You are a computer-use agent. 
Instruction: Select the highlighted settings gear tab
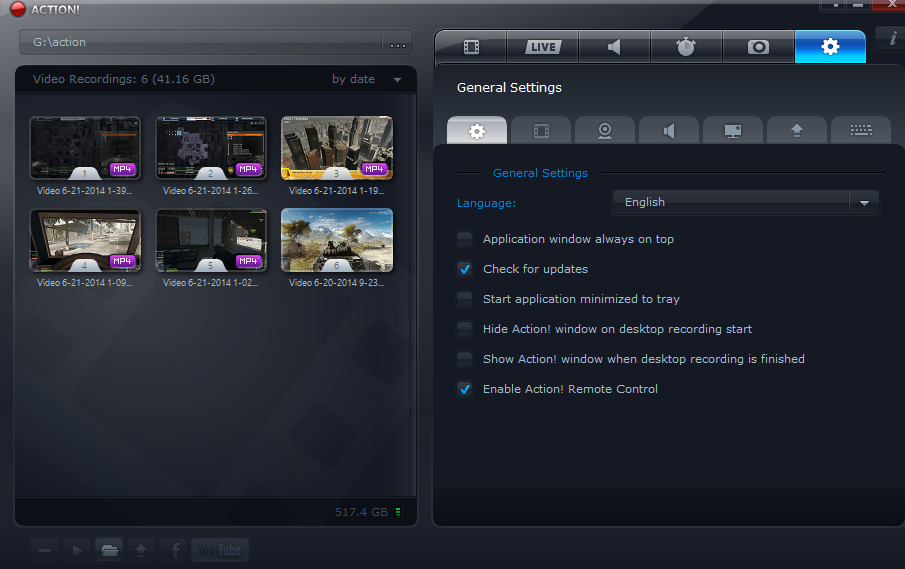point(830,47)
